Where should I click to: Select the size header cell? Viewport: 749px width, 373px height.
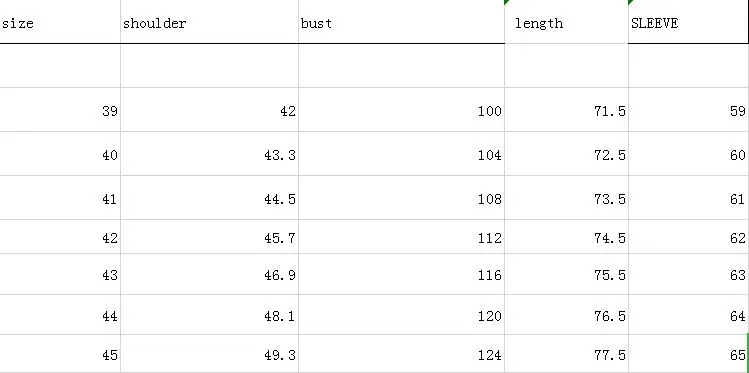tap(60, 21)
